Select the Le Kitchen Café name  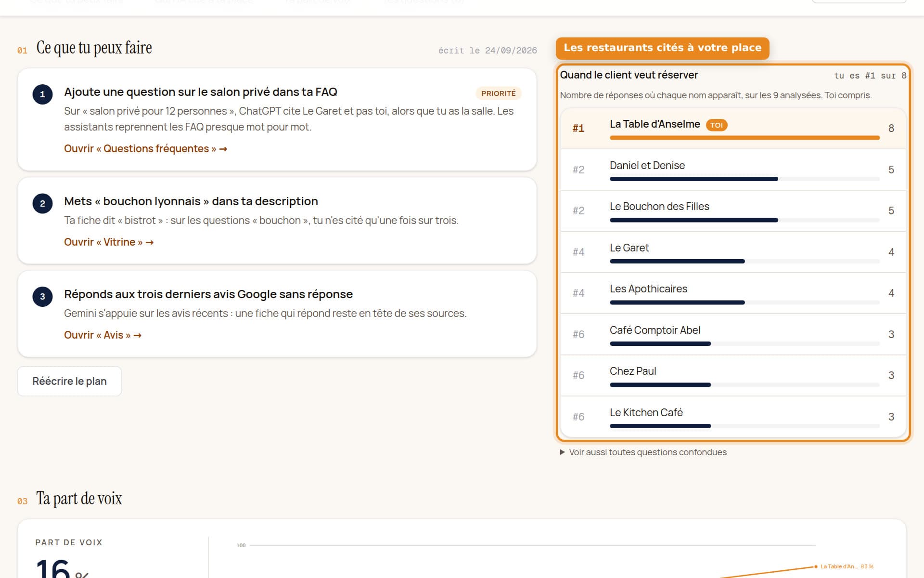[x=646, y=412]
